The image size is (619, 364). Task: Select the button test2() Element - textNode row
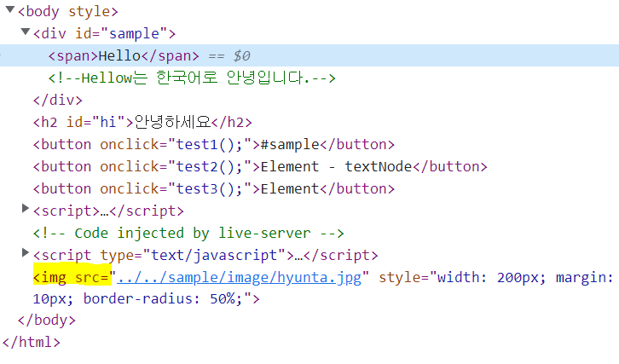click(260, 166)
